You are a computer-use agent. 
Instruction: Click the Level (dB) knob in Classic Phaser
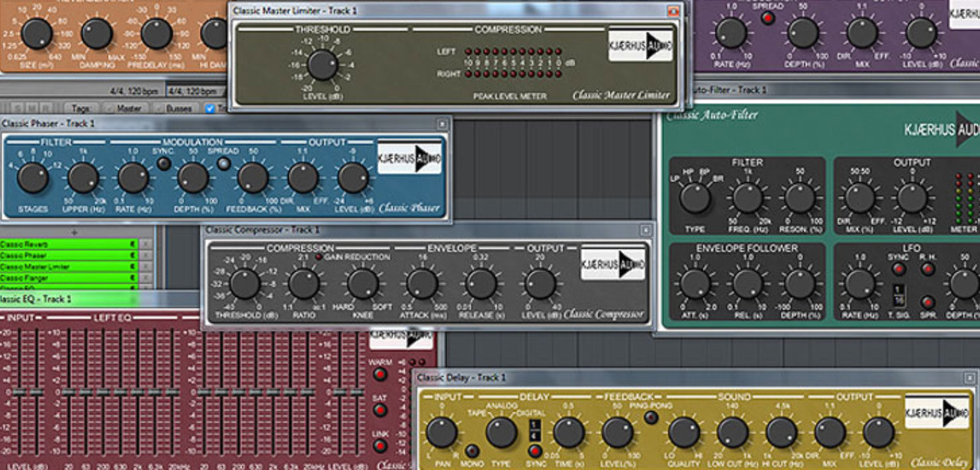(353, 178)
